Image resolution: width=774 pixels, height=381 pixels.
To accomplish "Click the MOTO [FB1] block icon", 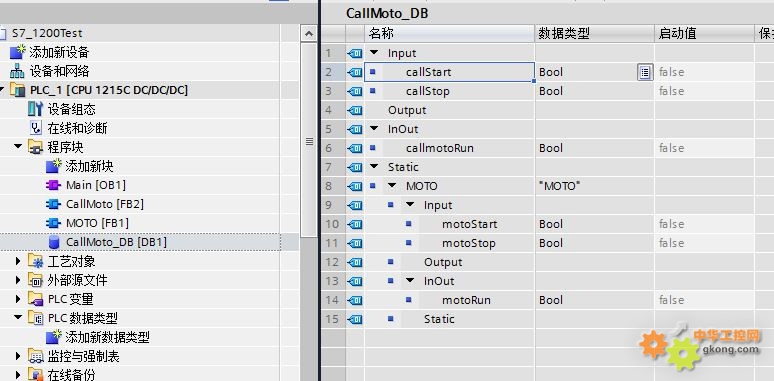I will pos(53,223).
